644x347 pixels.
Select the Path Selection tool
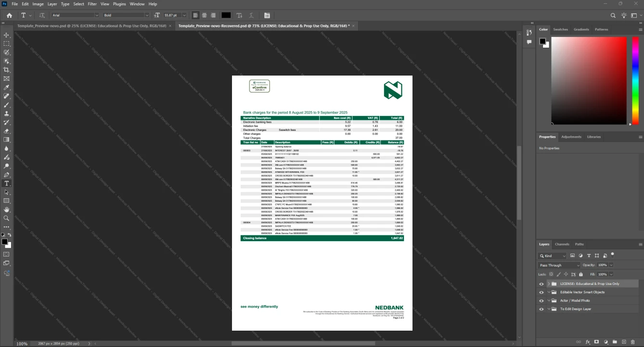pyautogui.click(x=7, y=192)
